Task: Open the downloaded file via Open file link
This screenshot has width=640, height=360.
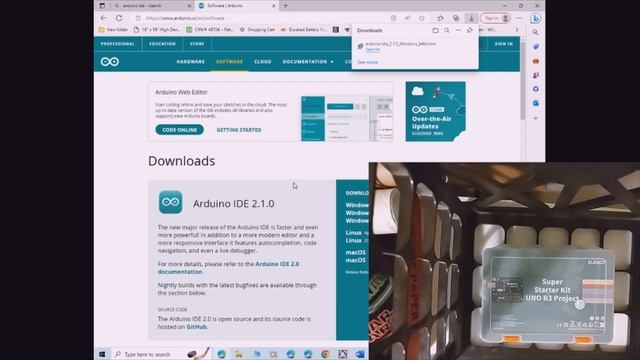Action: [373, 50]
